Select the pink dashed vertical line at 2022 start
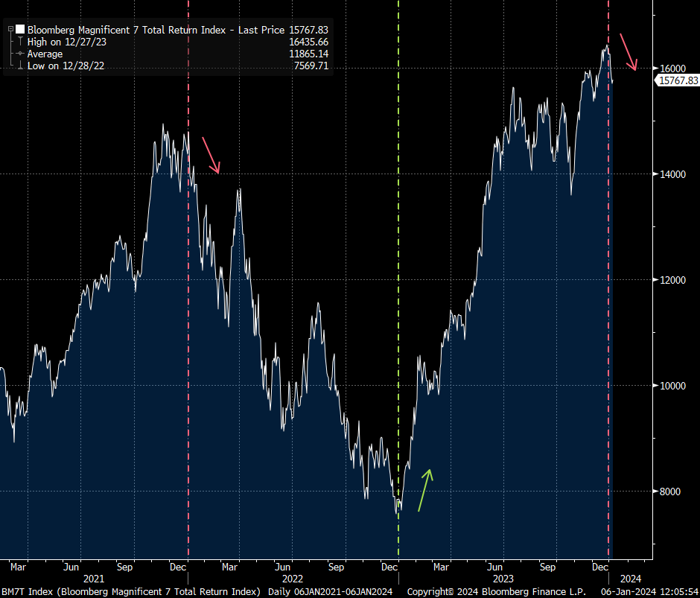The image size is (700, 598). click(188, 298)
